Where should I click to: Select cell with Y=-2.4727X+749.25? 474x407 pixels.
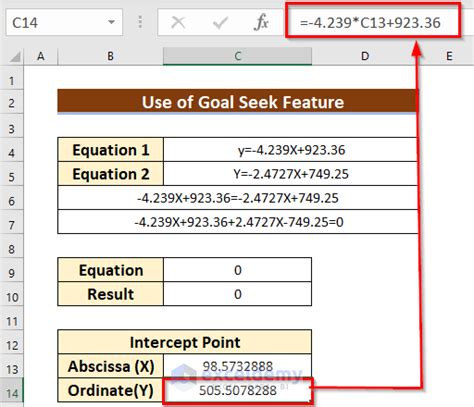(291, 174)
